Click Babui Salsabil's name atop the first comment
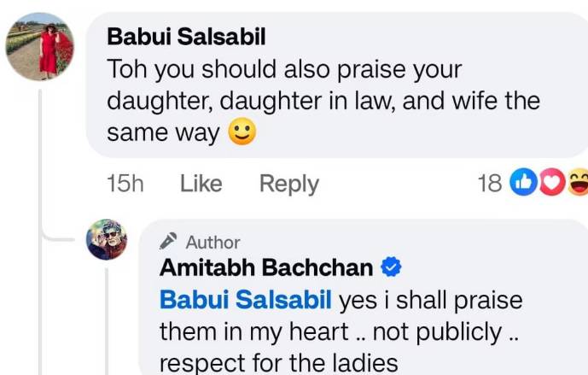This screenshot has height=375, width=588. [x=188, y=37]
